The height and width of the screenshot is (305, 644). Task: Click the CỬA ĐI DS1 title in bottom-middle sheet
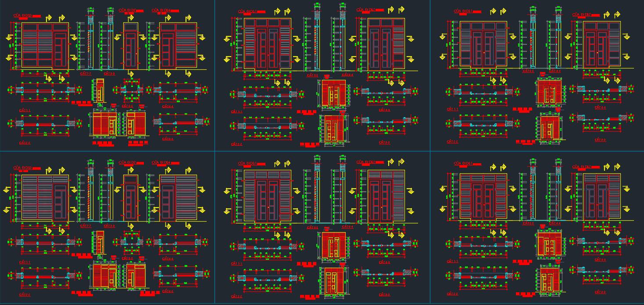pyautogui.click(x=247, y=163)
